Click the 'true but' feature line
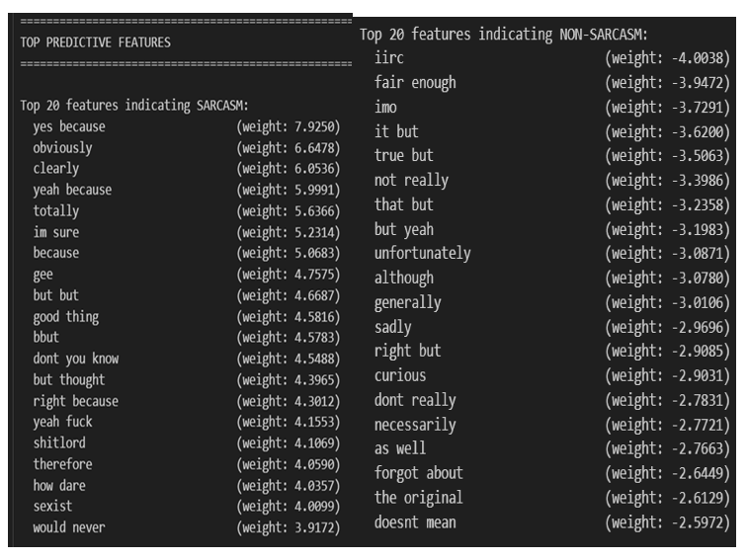The height and width of the screenshot is (560, 748). pyautogui.click(x=403, y=156)
